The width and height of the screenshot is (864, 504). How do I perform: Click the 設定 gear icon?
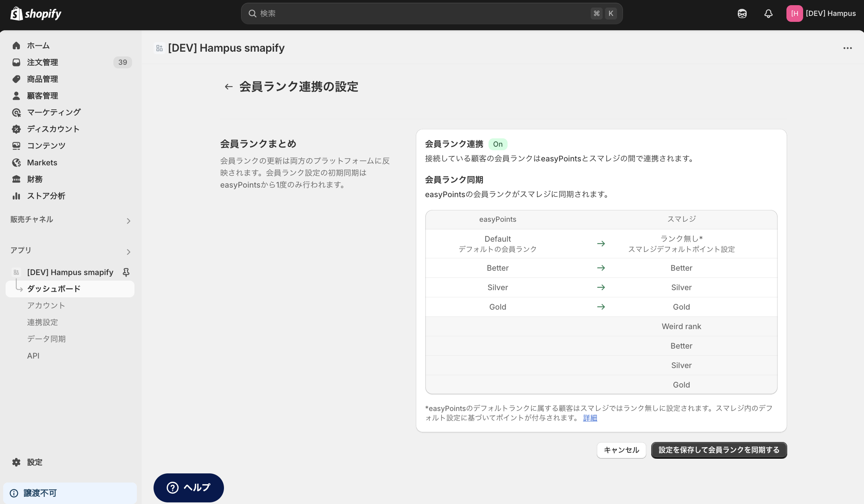16,462
